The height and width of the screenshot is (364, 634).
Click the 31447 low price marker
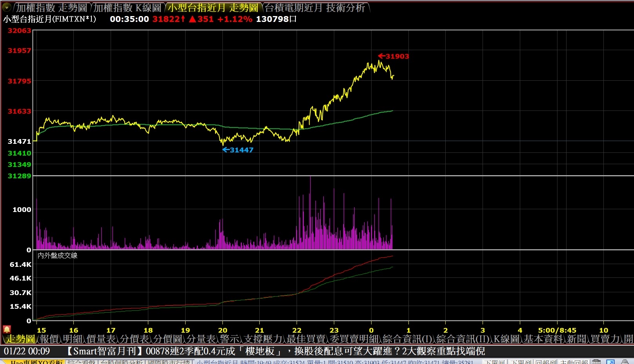(238, 150)
